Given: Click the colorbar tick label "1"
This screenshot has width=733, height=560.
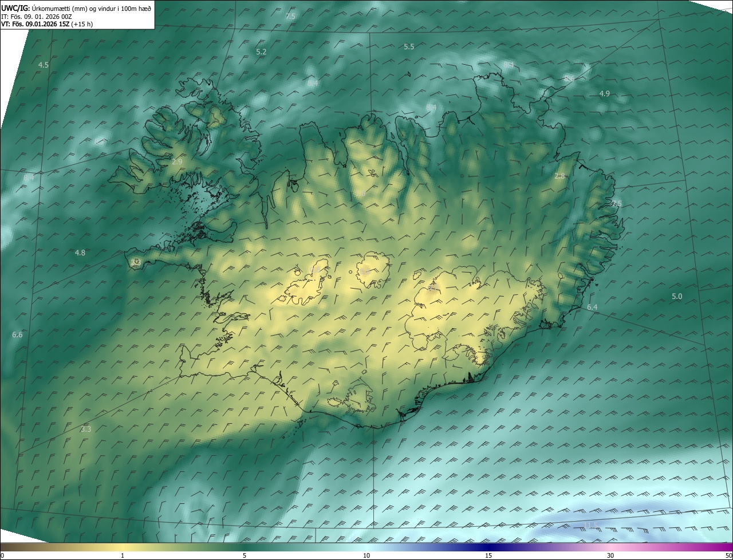Looking at the screenshot, I should coord(123,555).
